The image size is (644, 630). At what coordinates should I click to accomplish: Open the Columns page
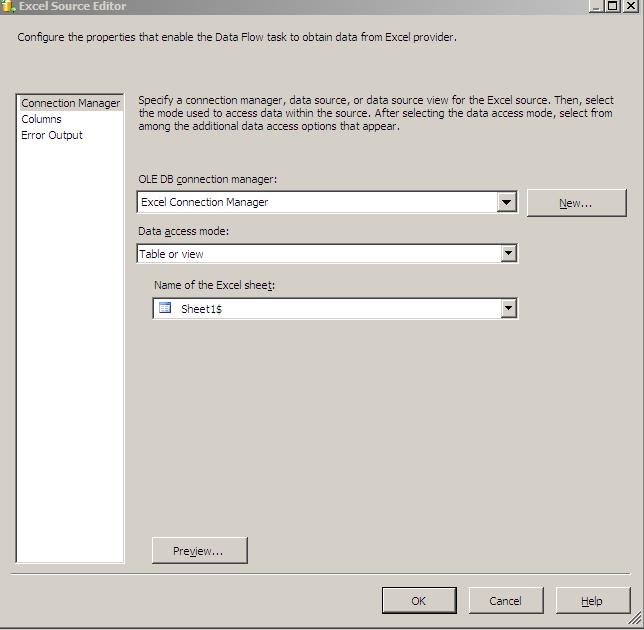point(41,119)
